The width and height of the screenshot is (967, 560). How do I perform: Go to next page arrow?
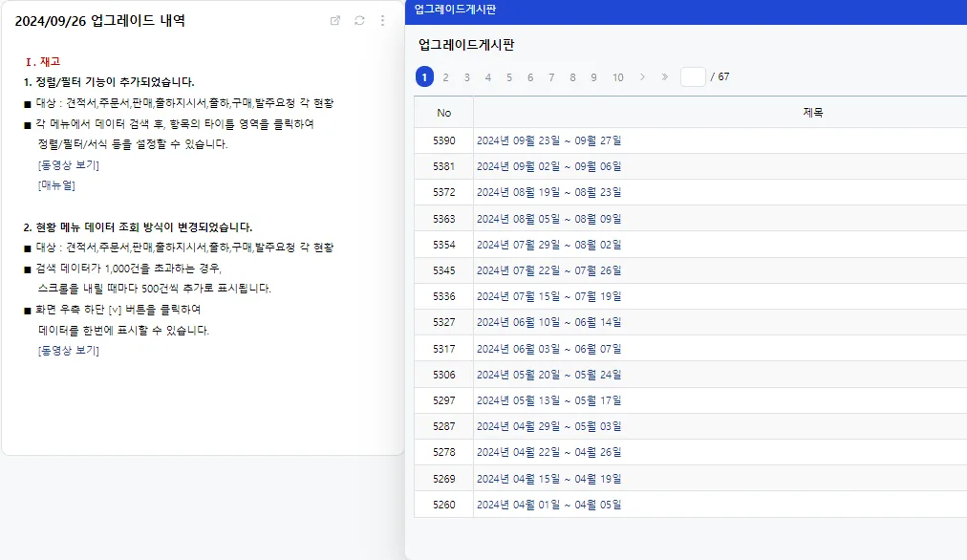click(x=642, y=77)
